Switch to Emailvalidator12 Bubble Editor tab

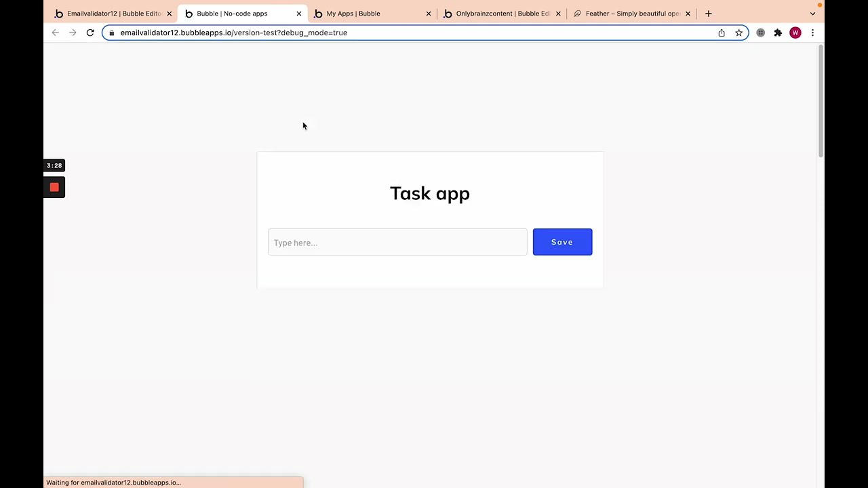113,14
